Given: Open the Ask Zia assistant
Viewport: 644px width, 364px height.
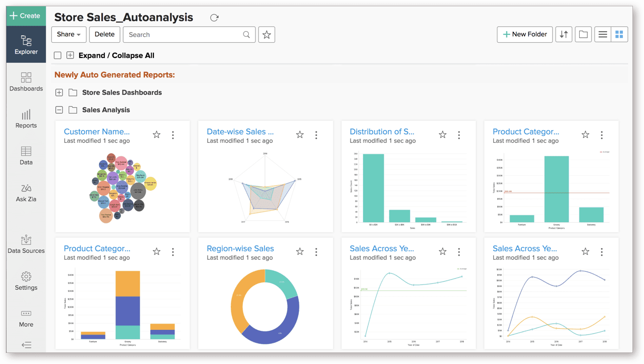Looking at the screenshot, I should point(26,193).
